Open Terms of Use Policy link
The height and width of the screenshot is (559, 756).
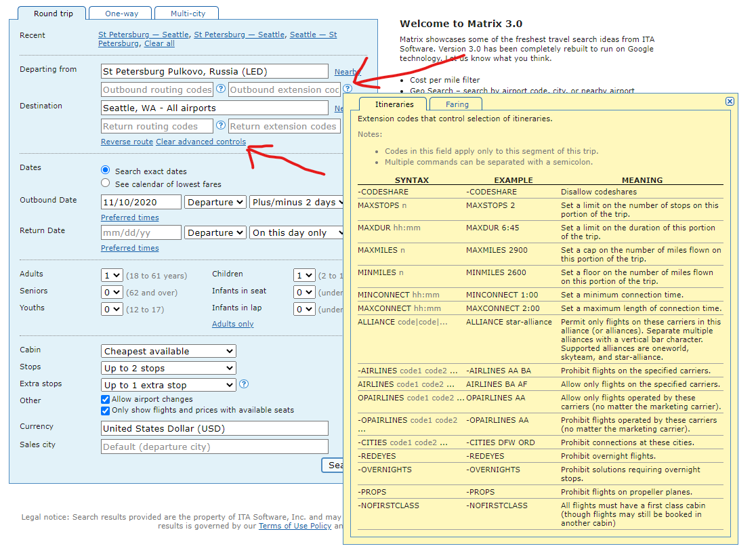(295, 526)
